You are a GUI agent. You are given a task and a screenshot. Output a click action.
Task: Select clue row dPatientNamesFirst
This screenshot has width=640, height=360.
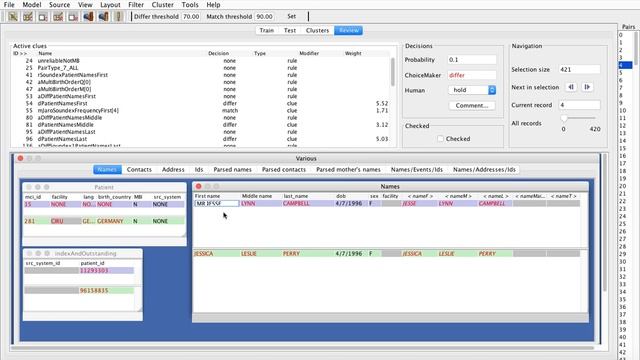(200, 104)
